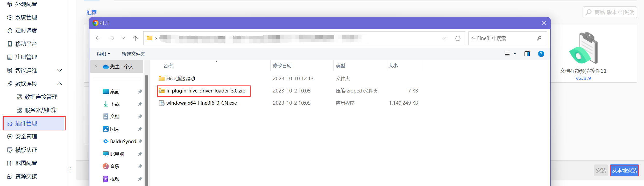Open 定时调度 menu item
The width and height of the screenshot is (644, 186).
26,31
